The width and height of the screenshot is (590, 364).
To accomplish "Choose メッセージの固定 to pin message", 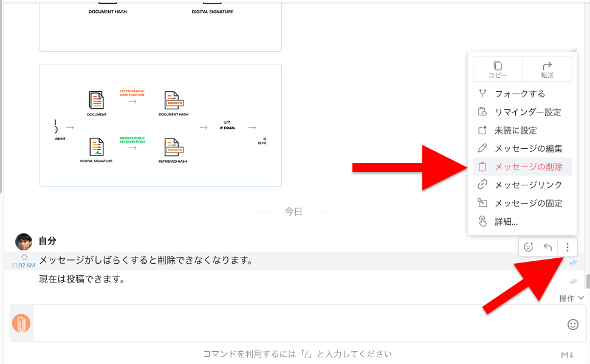I will click(x=528, y=203).
